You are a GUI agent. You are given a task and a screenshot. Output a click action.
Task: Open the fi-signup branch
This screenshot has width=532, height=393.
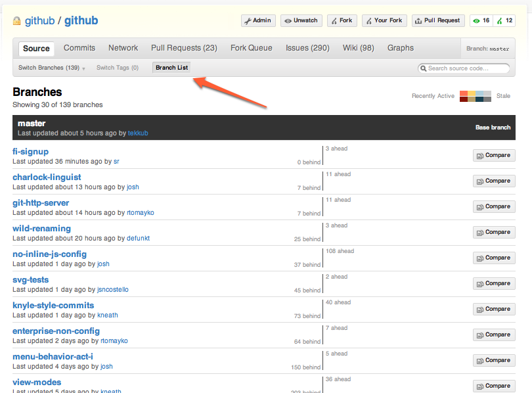30,151
